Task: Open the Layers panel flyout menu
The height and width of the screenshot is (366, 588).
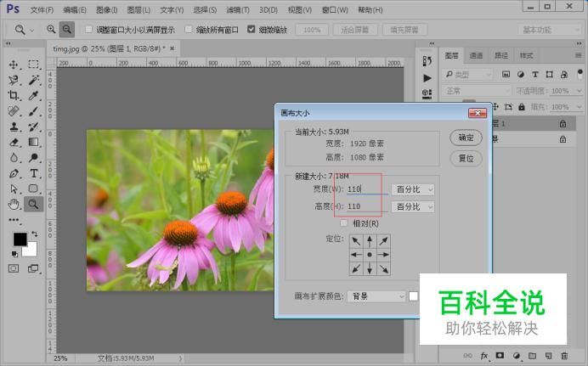Action: [578, 55]
